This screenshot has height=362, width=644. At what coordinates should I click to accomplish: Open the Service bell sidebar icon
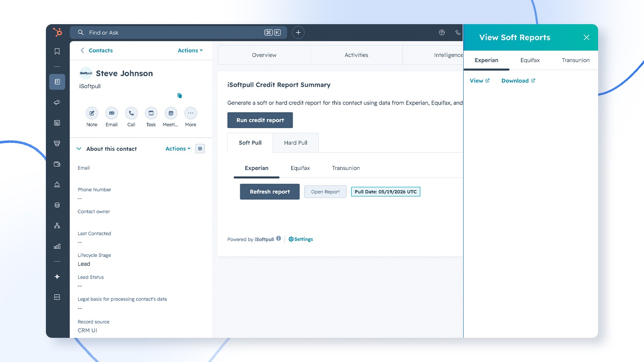pos(57,185)
